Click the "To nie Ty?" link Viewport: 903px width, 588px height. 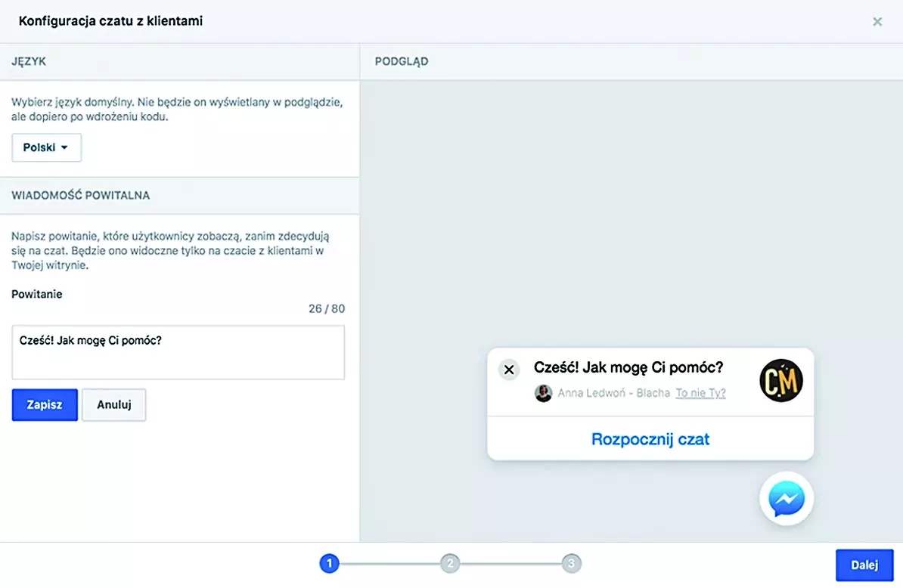pos(700,393)
